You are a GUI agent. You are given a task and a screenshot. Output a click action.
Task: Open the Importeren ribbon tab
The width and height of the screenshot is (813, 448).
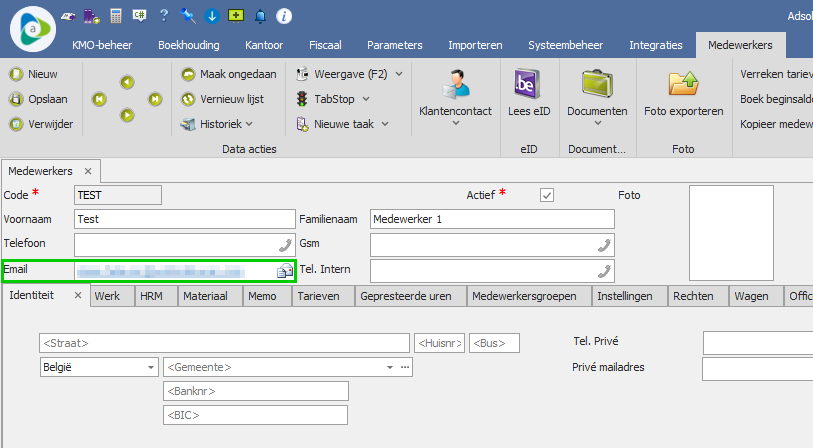(x=475, y=45)
